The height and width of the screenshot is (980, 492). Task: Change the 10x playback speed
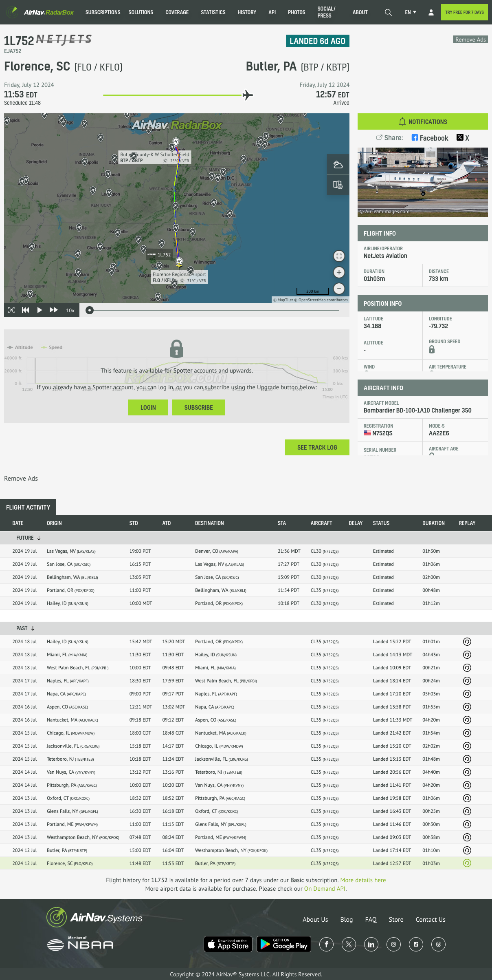click(70, 310)
